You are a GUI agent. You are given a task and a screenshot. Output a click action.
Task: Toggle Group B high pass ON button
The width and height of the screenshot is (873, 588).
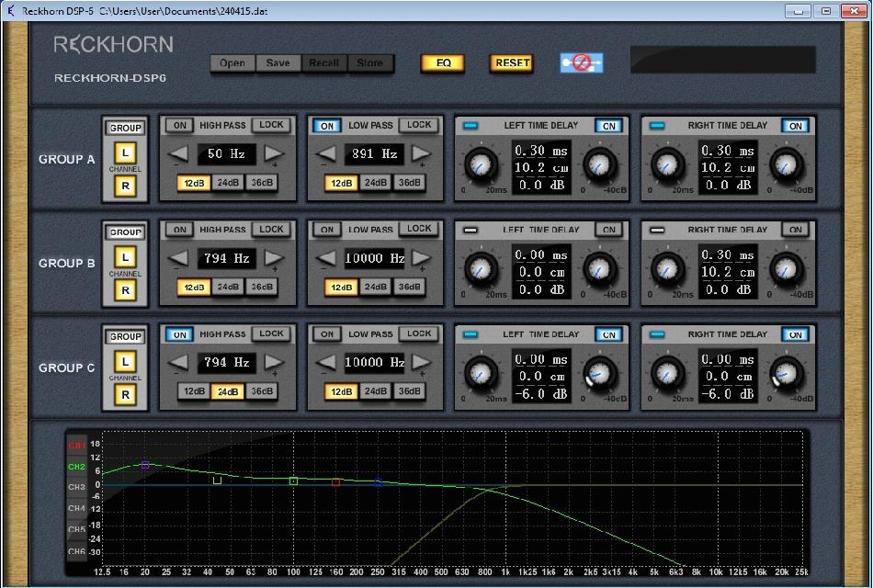(x=179, y=230)
